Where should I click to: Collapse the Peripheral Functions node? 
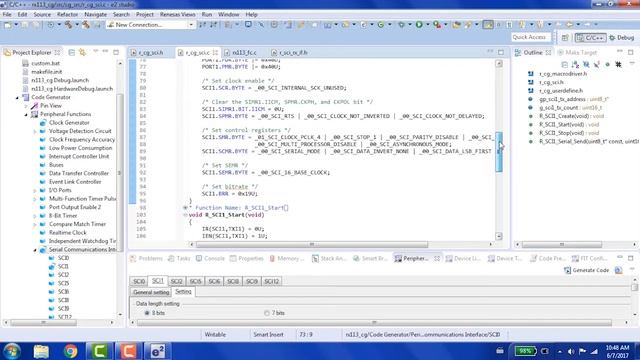point(26,115)
